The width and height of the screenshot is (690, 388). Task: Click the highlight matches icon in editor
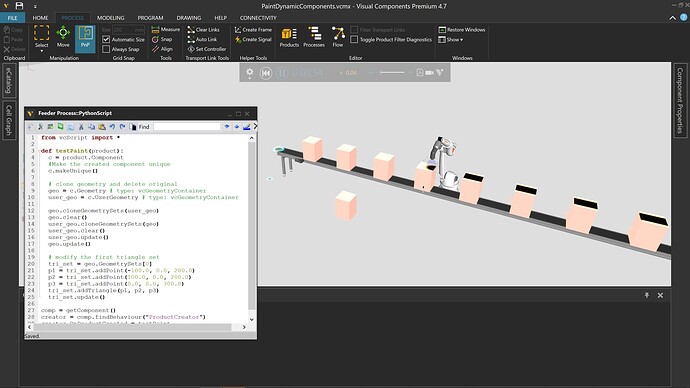[246, 127]
